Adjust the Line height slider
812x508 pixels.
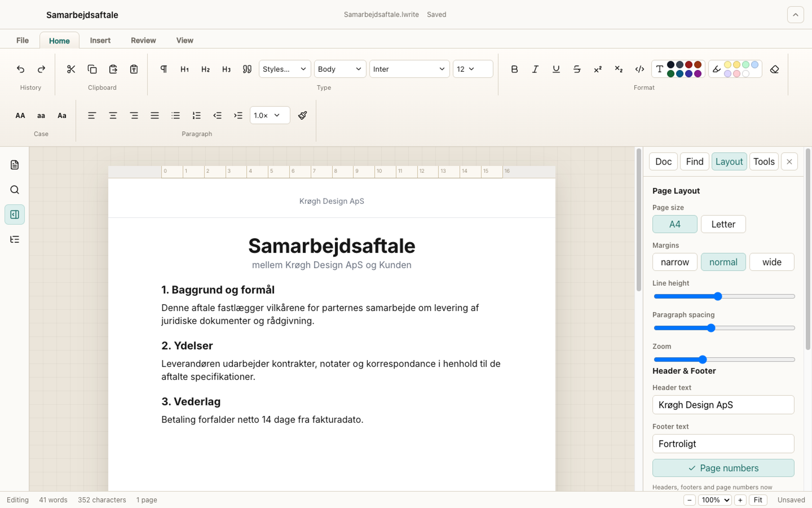(x=724, y=296)
